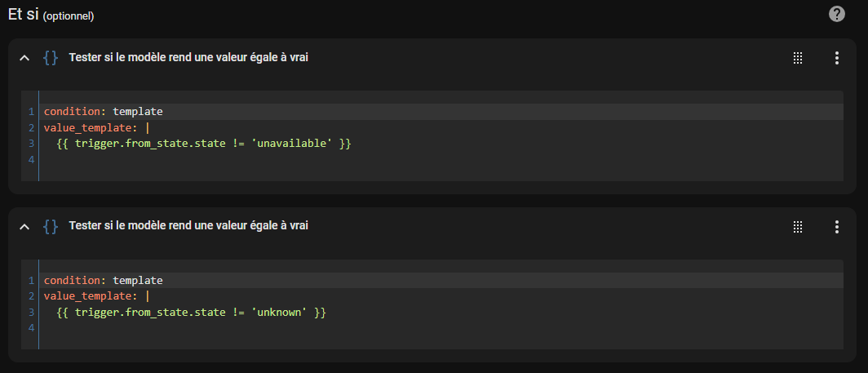The height and width of the screenshot is (373, 868).
Task: Open three-dot menu of the second condition
Action: [x=836, y=226]
